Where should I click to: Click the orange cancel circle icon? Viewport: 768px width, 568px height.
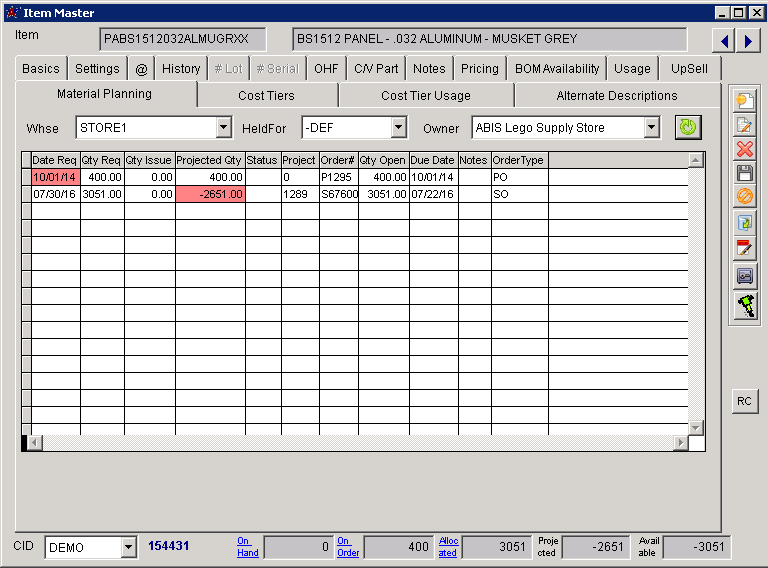click(745, 198)
